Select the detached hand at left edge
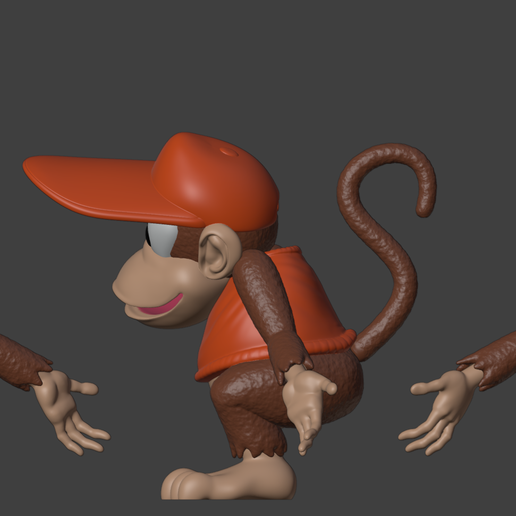Image resolution: width=516 pixels, height=516 pixels. click(71, 412)
